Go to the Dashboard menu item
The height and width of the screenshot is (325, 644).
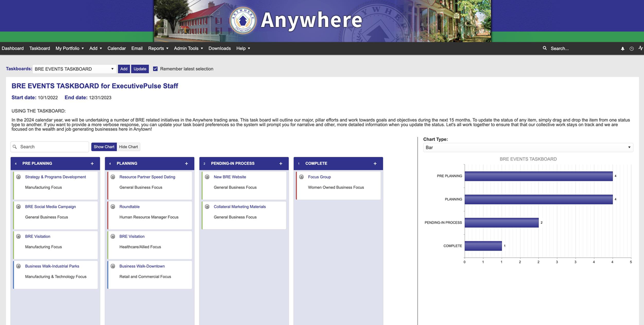tap(12, 48)
